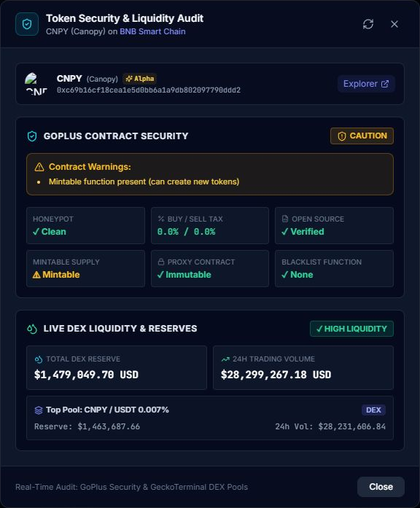Click the GoPlus Contract Security shield icon

tap(32, 136)
